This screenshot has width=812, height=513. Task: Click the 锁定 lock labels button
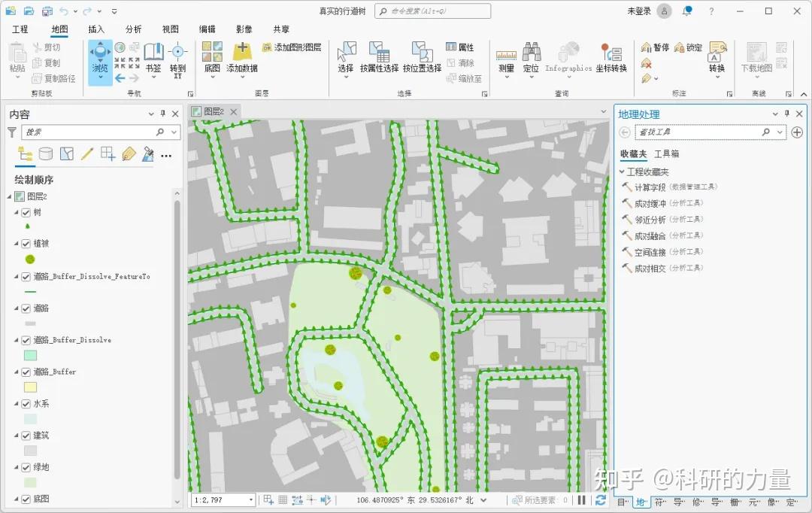click(688, 47)
